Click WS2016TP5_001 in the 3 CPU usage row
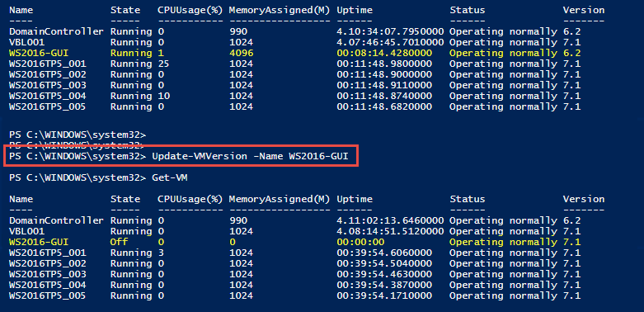Screen dimensions: 644x312 (x=48, y=253)
